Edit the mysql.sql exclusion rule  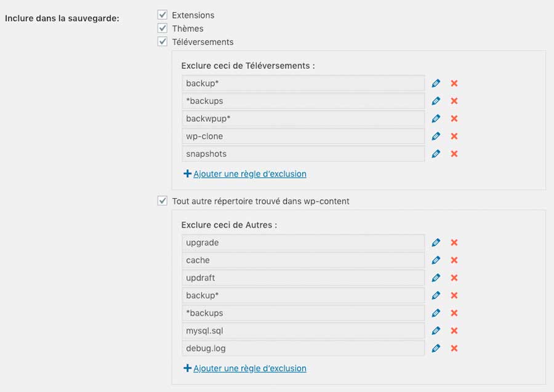coord(436,330)
